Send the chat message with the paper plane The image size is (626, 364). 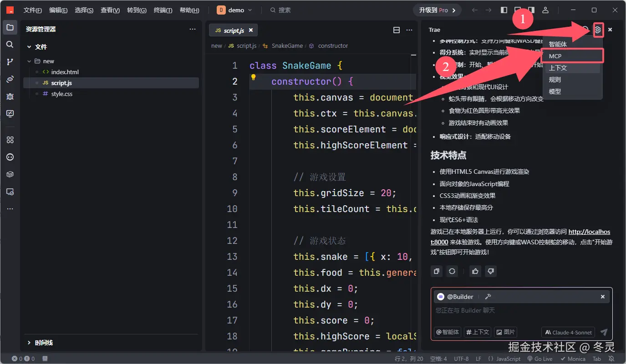point(604,332)
